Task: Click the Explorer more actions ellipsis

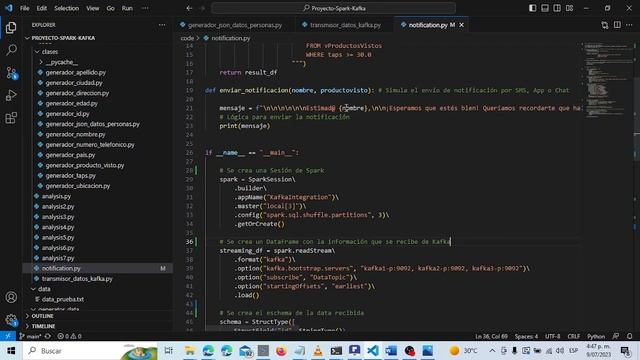Action: coord(162,25)
